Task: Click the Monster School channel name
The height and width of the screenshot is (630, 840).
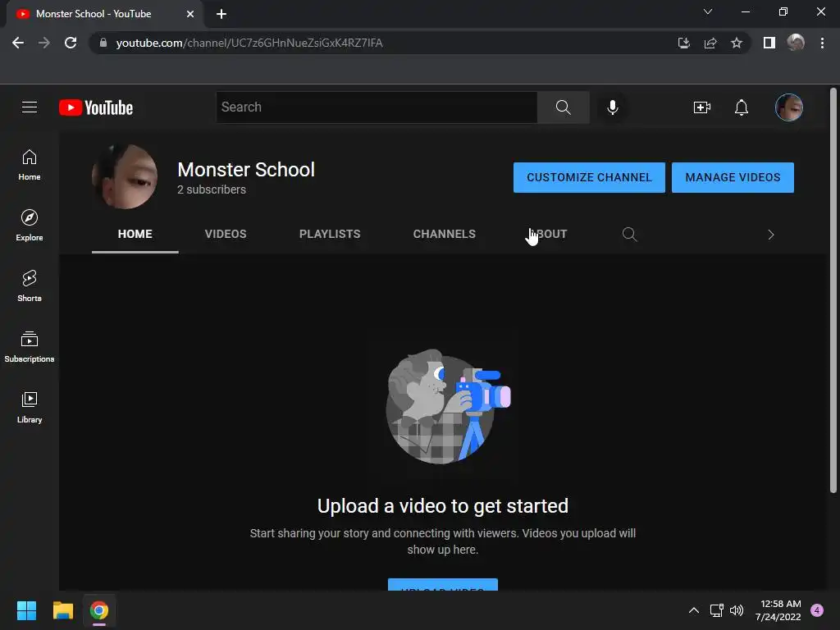Action: [x=246, y=169]
